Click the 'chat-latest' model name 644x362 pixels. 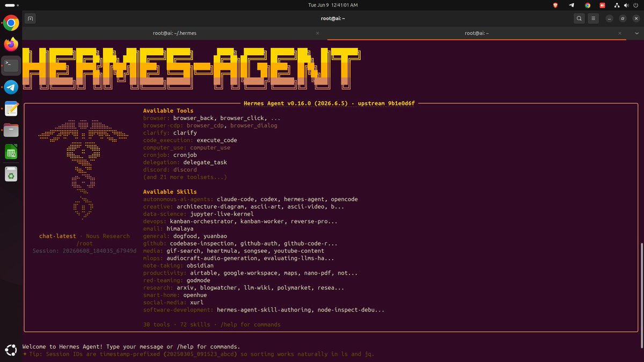pos(57,236)
